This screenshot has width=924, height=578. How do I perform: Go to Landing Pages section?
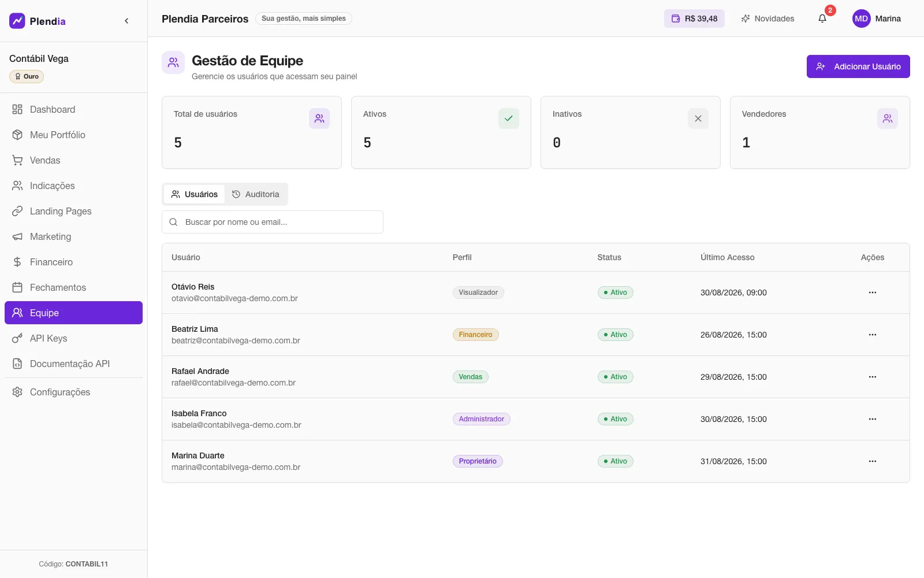73,211
